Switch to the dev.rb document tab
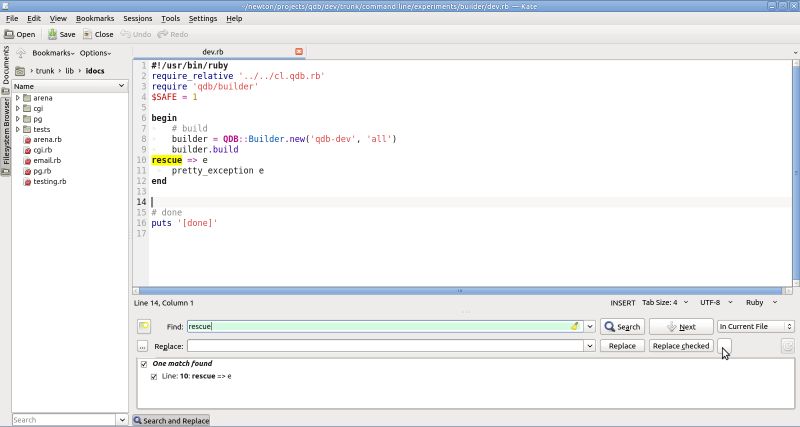Screen dimensions: 800x427 213,52
